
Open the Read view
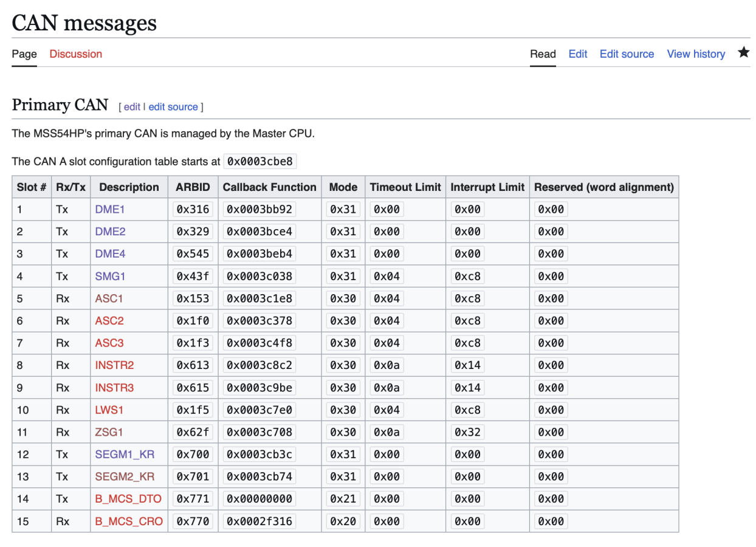(543, 53)
